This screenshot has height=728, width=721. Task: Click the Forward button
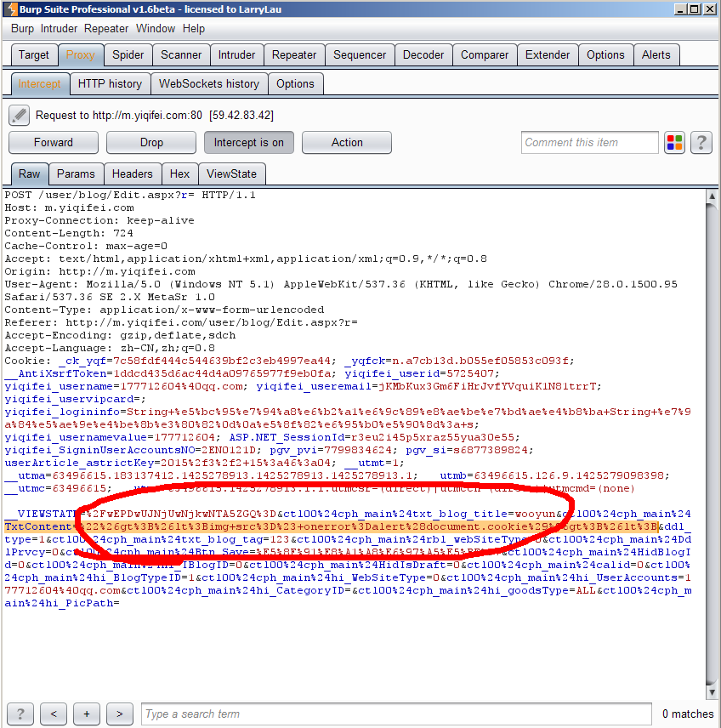pos(54,143)
